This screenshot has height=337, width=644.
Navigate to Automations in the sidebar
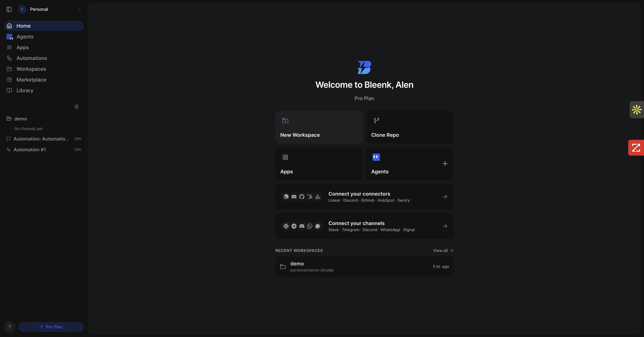click(44, 58)
